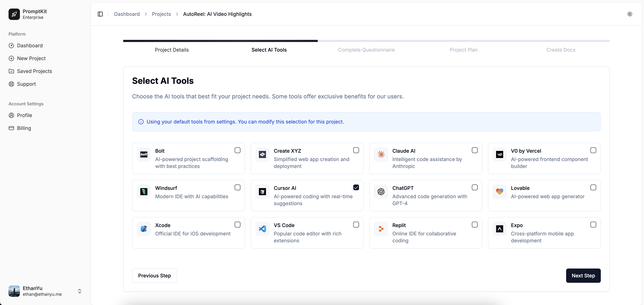644x305 pixels.
Task: Click the ChatGPT logo icon
Action: [381, 192]
